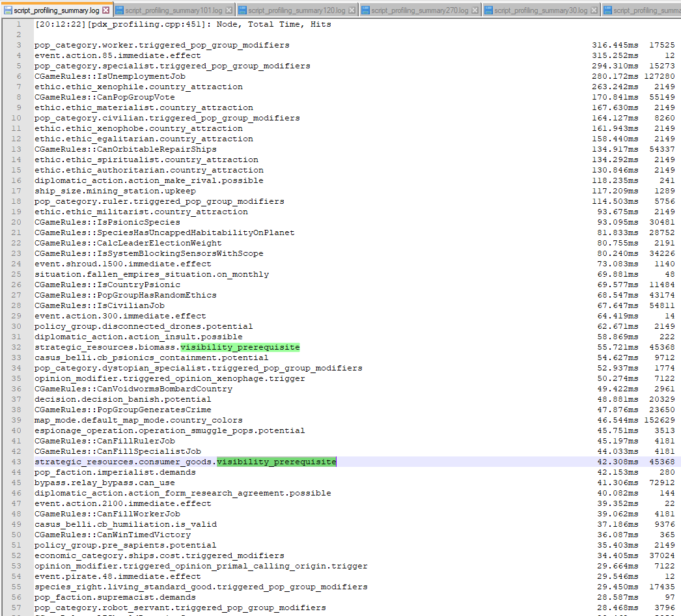The width and height of the screenshot is (681, 616).
Task: Click 'map_mode.default_map_mode.country_colors' line
Action: 139,421
